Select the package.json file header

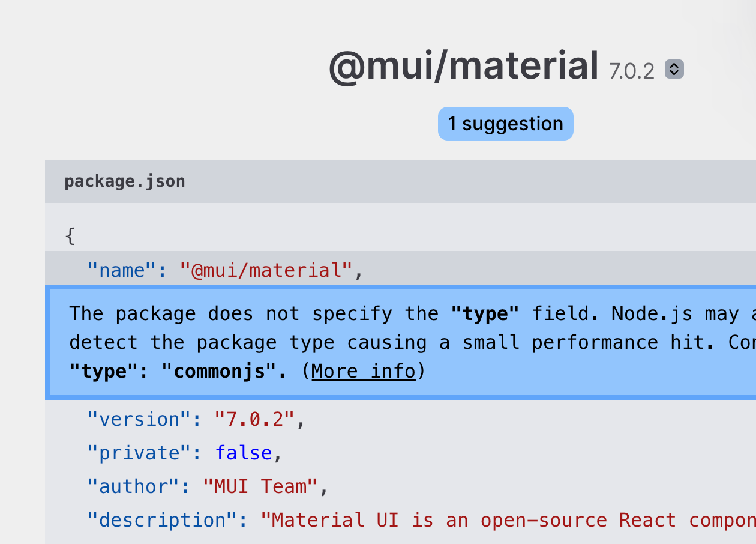(125, 181)
